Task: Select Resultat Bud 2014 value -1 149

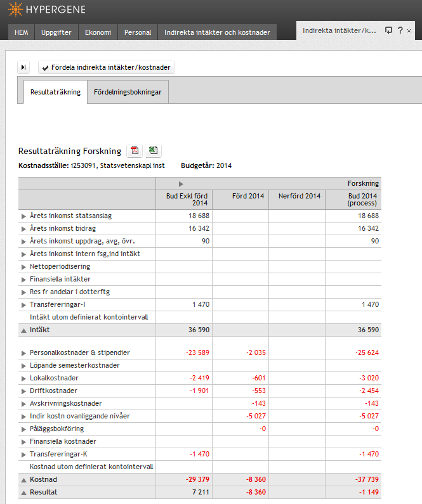Action: [x=369, y=492]
